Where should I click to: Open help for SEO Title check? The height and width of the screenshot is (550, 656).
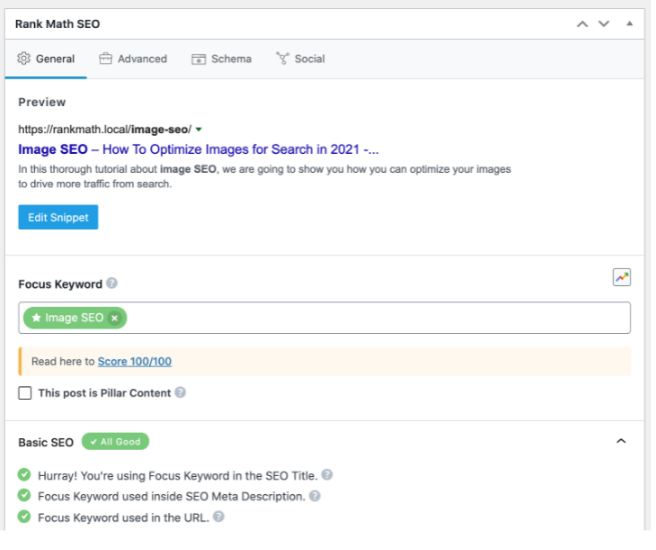pos(327,475)
